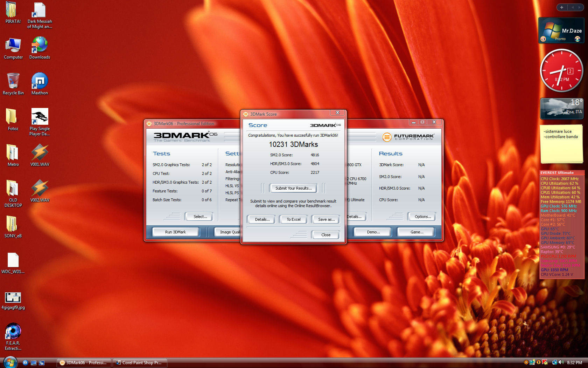Maximize the 3DMark06 main window
This screenshot has height=368, width=588.
[x=422, y=122]
